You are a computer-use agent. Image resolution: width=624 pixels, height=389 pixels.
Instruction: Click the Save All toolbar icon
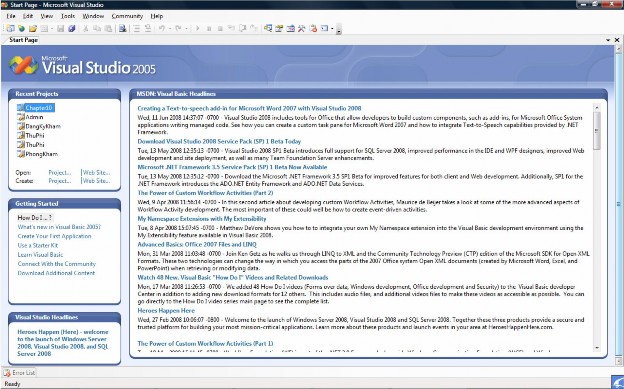(72, 28)
